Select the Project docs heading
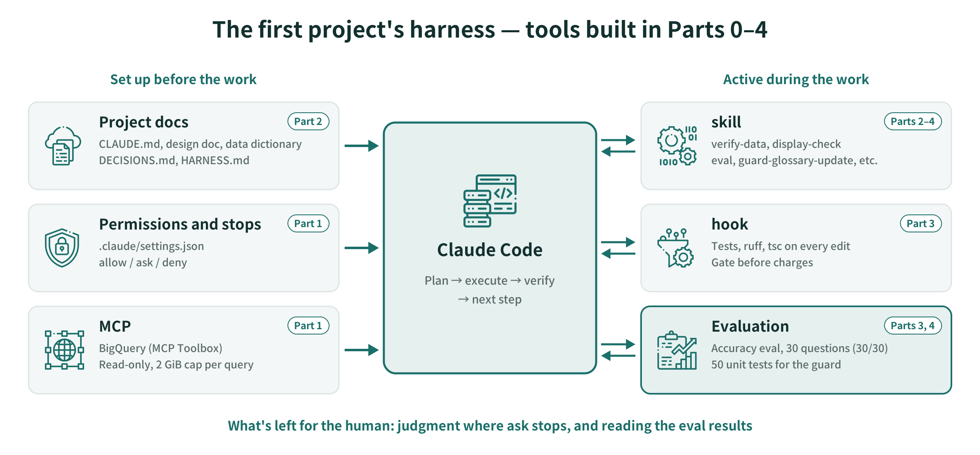 [x=144, y=122]
